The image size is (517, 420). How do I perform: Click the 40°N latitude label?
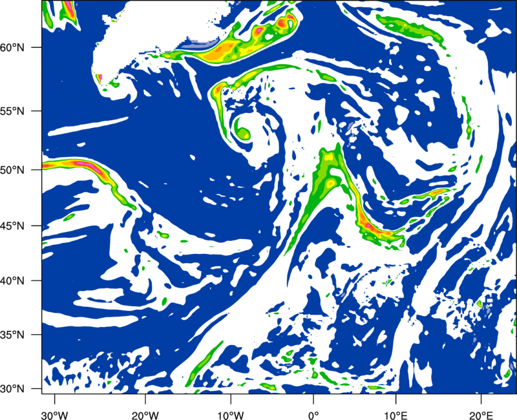(12, 281)
